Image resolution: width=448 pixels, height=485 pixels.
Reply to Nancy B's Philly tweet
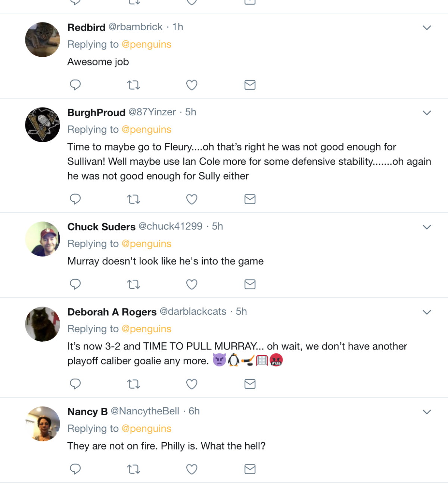pos(75,469)
